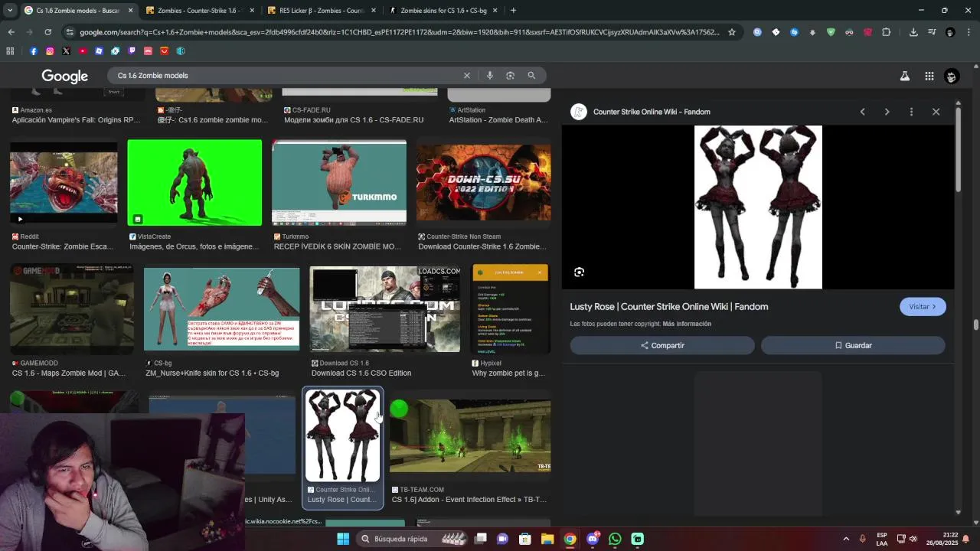
Task: Open the Hypixel zombie pet thumbnail
Action: (511, 308)
